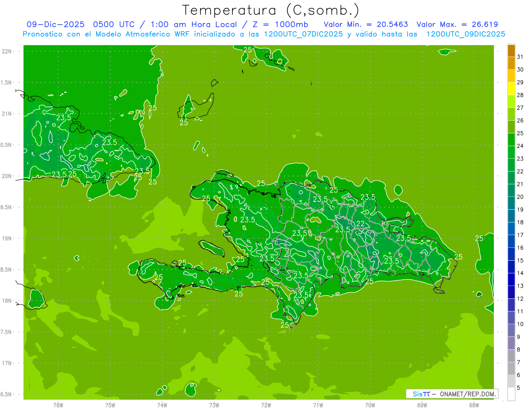Click the "20N" latitude axis label
The height and width of the screenshot is (411, 532).
(7, 176)
